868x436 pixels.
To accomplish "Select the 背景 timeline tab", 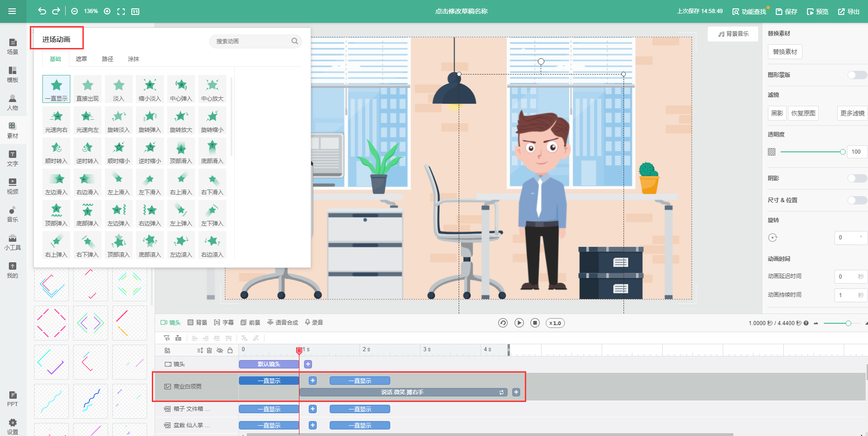I will pyautogui.click(x=197, y=322).
